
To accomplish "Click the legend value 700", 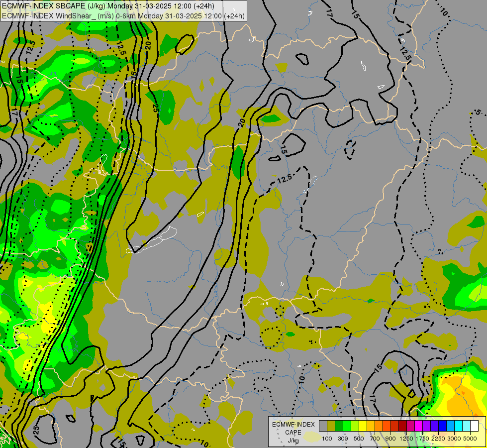I will pos(375,439).
